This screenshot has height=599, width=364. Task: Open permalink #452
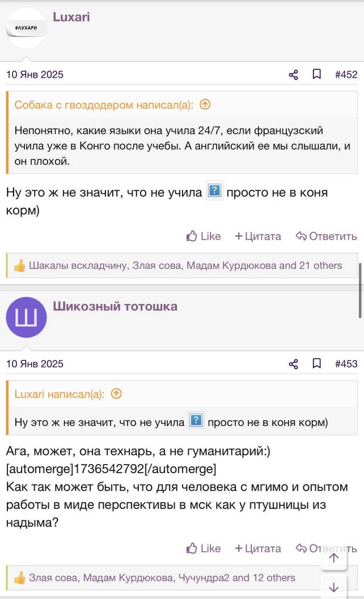coord(346,75)
